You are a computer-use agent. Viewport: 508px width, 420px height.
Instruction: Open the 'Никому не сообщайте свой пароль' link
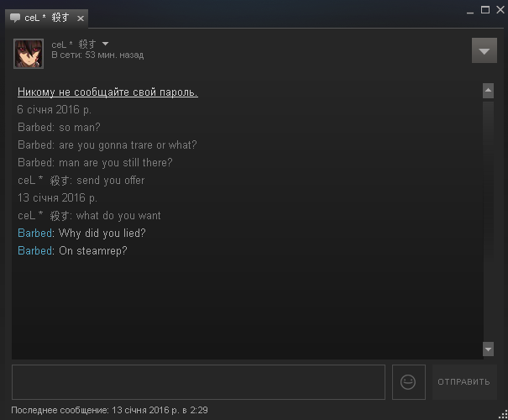click(x=107, y=92)
